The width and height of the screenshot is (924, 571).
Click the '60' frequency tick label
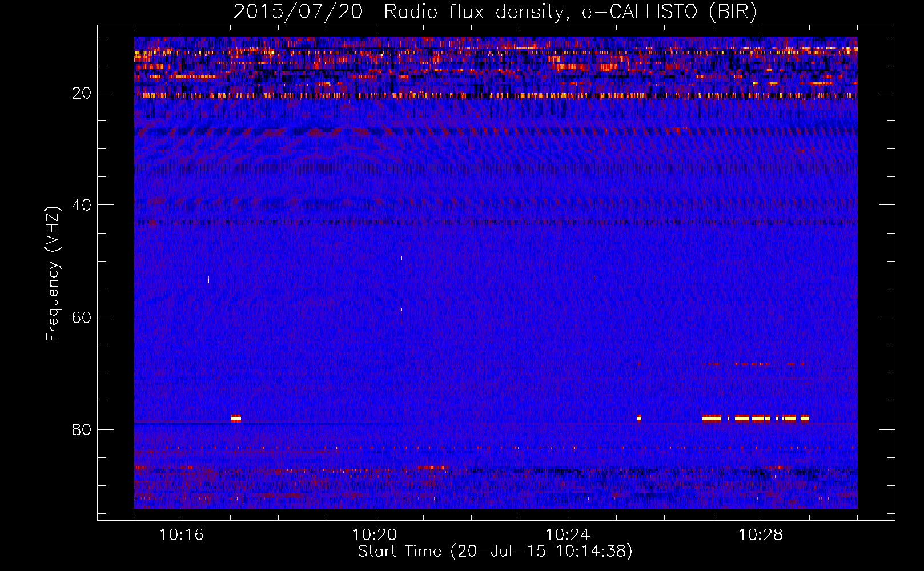[82, 317]
